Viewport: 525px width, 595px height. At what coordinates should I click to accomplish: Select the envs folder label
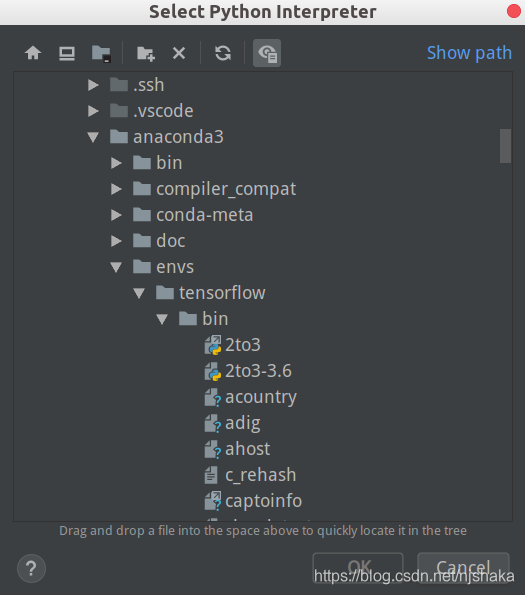click(175, 267)
